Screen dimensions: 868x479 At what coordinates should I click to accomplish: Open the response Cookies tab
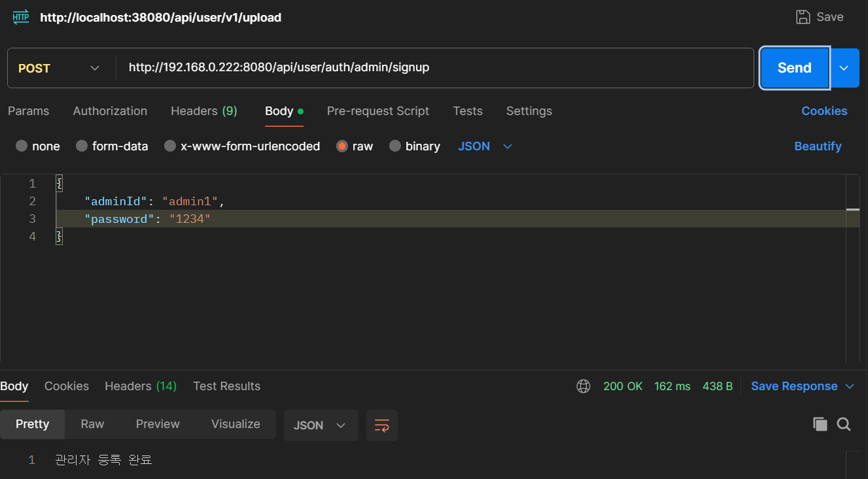67,386
